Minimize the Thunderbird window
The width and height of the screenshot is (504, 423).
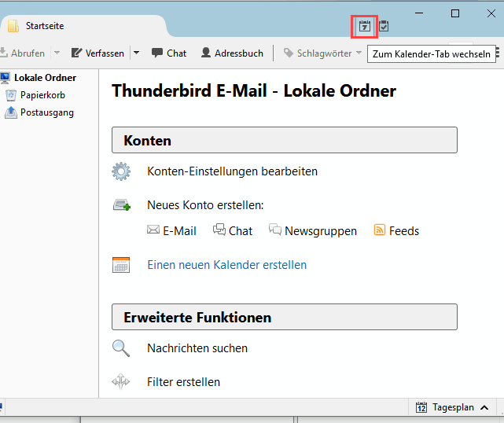[x=419, y=13]
